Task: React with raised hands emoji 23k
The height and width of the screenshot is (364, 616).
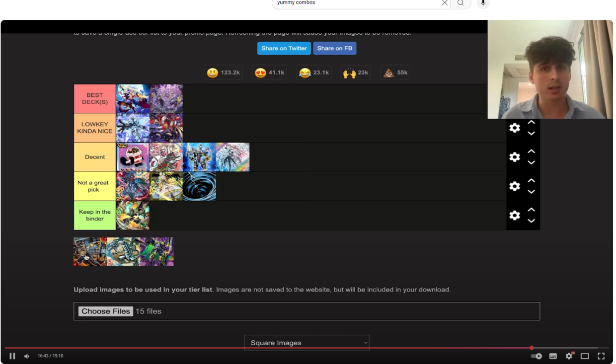Action: pyautogui.click(x=356, y=73)
